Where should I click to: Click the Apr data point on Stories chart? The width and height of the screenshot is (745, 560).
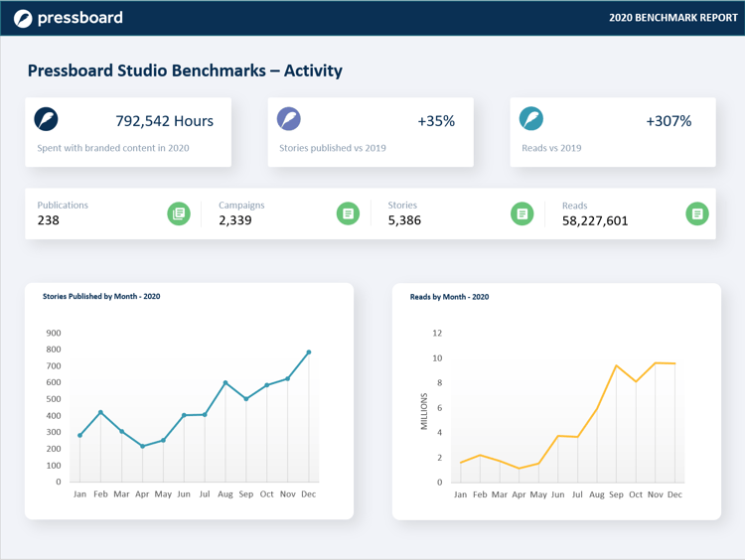tap(142, 446)
